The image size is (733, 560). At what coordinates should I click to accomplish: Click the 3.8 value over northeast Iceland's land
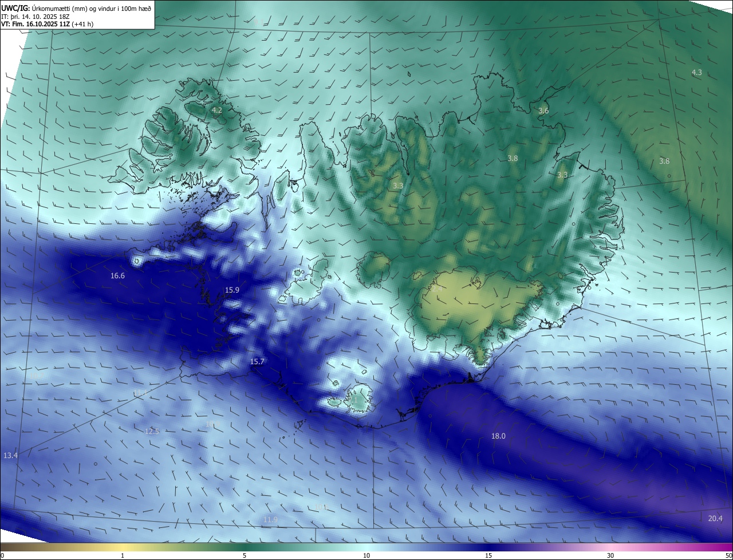click(x=513, y=159)
